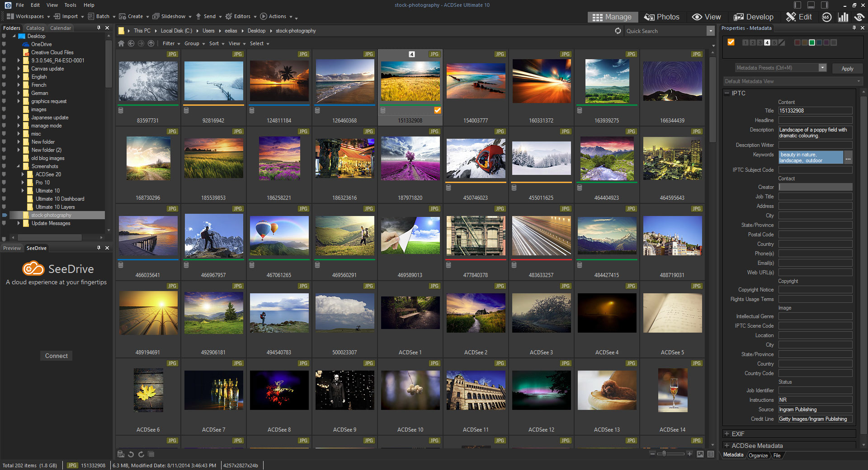Toggle tag checkbox on thumbnail 151332908
This screenshot has width=868, height=470.
pos(437,110)
